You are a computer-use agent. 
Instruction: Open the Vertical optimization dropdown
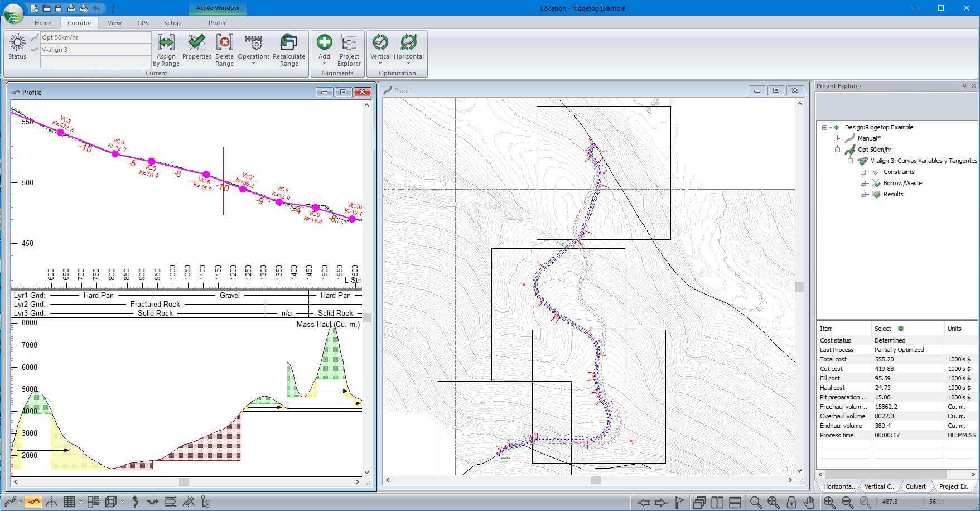click(380, 63)
